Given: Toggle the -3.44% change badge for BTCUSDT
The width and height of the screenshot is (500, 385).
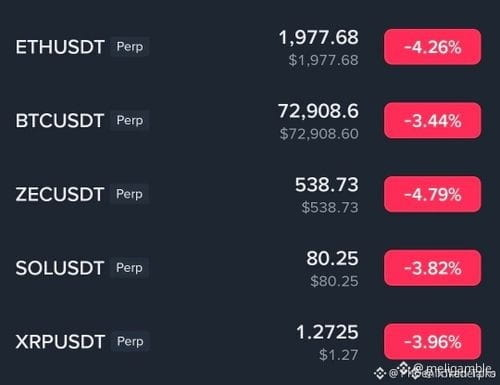Looking at the screenshot, I should (x=432, y=121).
